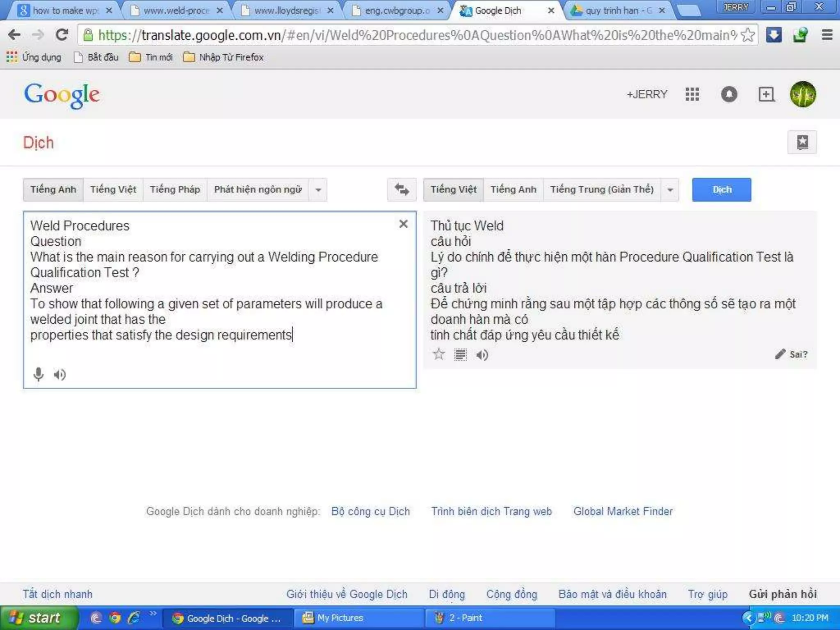840x630 pixels.
Task: Click the browser forward arrow
Action: (x=38, y=35)
